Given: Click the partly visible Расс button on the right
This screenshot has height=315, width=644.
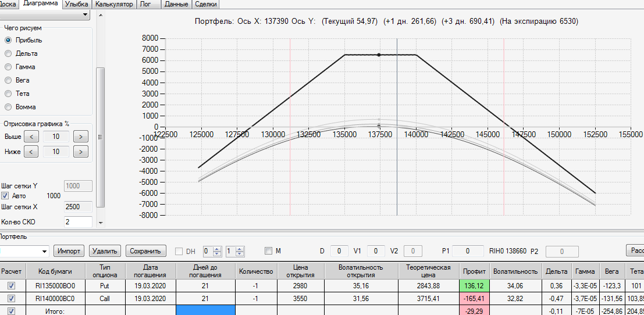Looking at the screenshot, I should coord(635,250).
